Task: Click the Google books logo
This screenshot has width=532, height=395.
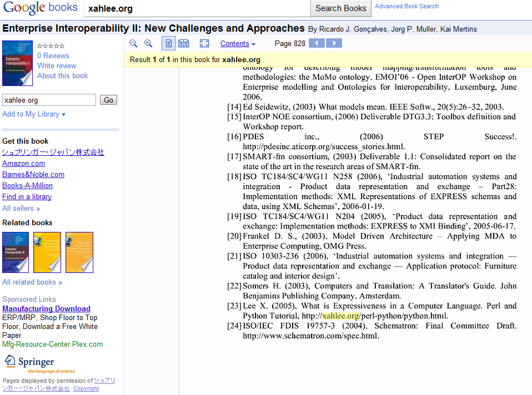Action: pyautogui.click(x=40, y=8)
